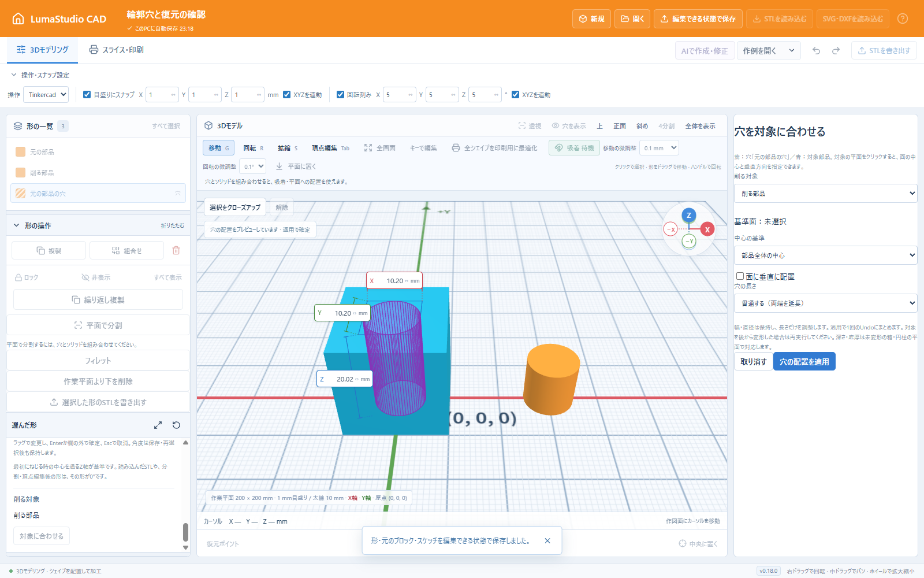The height and width of the screenshot is (578, 924).
Task: Click the -Y axis gizmo
Action: pos(689,241)
